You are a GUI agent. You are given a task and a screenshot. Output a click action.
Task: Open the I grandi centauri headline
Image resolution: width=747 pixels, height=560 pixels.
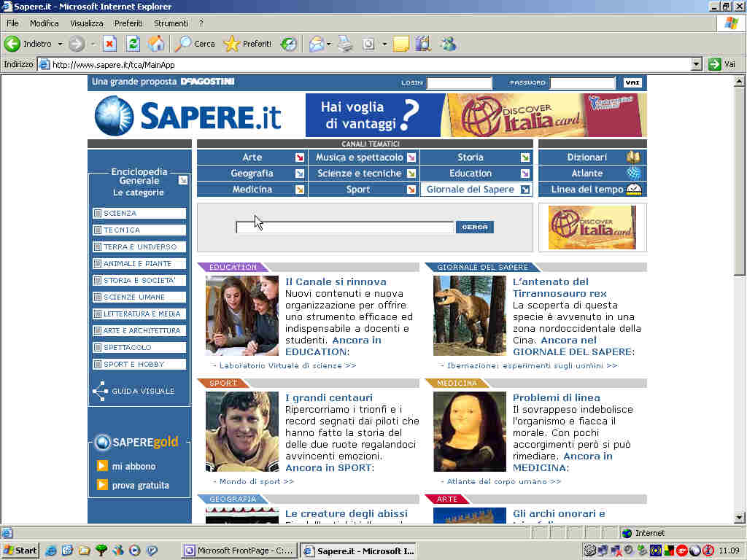(x=329, y=397)
